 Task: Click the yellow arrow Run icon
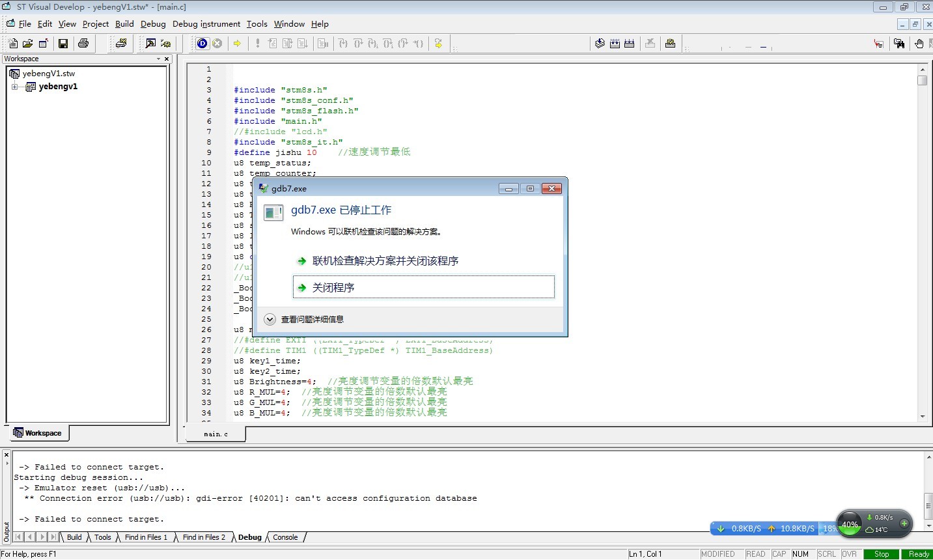(x=238, y=44)
